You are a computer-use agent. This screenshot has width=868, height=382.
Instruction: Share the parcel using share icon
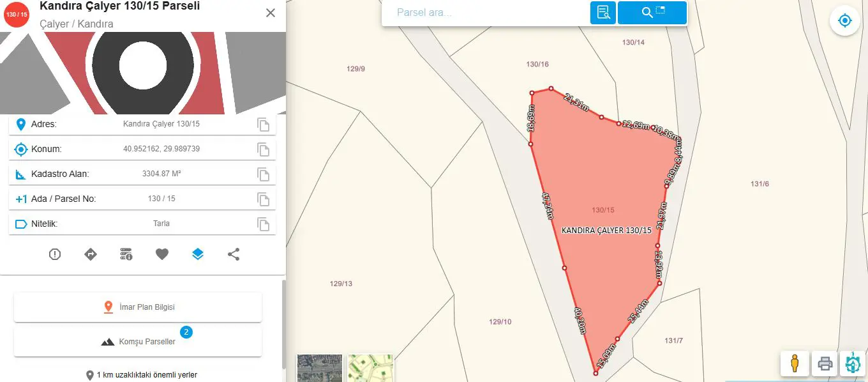[234, 254]
